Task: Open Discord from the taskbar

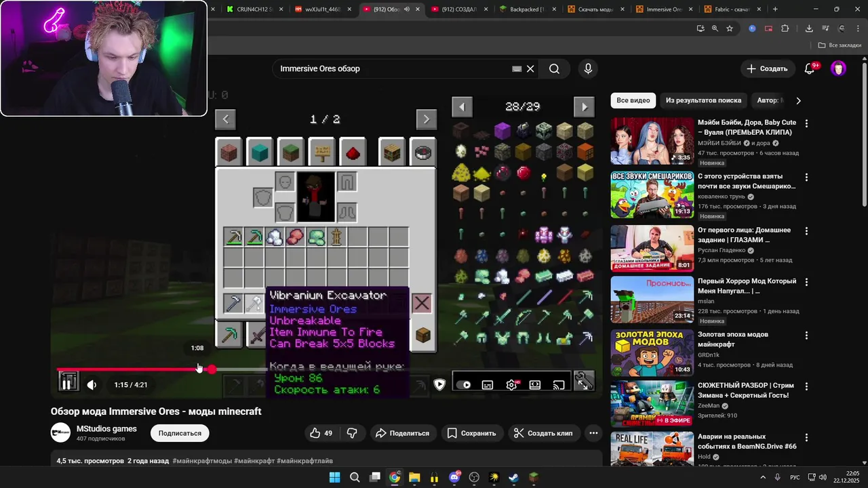Action: pos(454,477)
